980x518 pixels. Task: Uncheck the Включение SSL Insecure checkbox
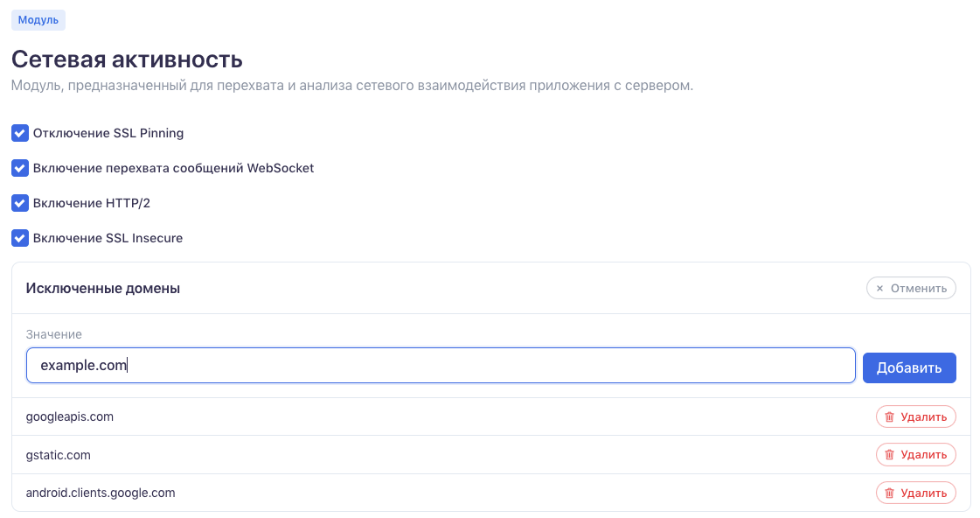click(20, 238)
